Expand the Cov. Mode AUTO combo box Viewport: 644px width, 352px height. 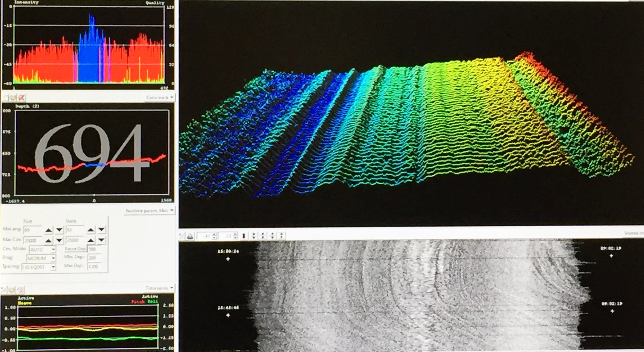(x=53, y=250)
